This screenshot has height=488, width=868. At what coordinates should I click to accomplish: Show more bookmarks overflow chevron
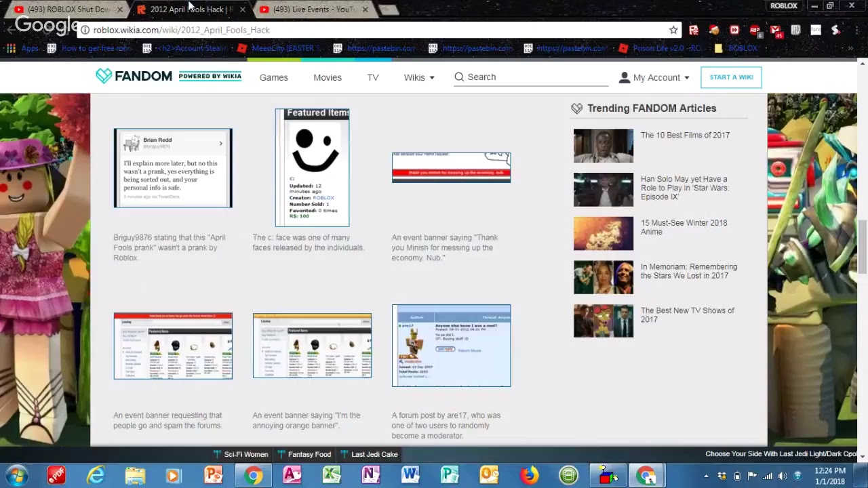pyautogui.click(x=850, y=48)
